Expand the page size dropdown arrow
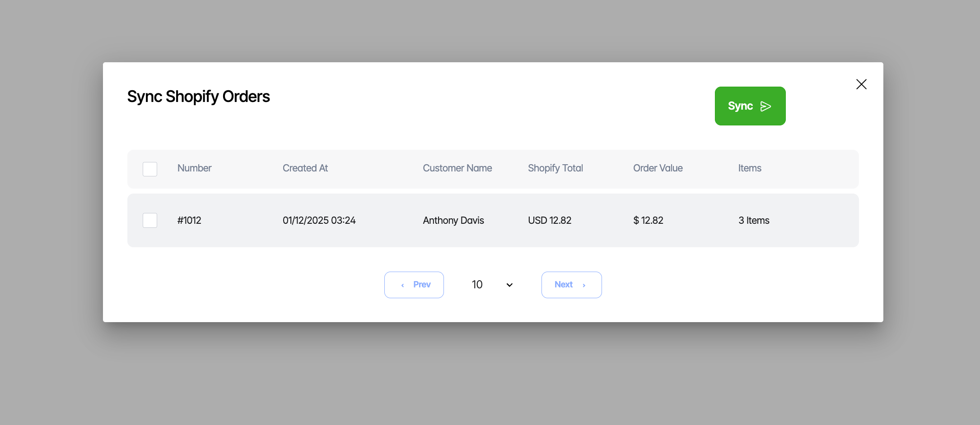Viewport: 980px width, 425px height. point(509,285)
